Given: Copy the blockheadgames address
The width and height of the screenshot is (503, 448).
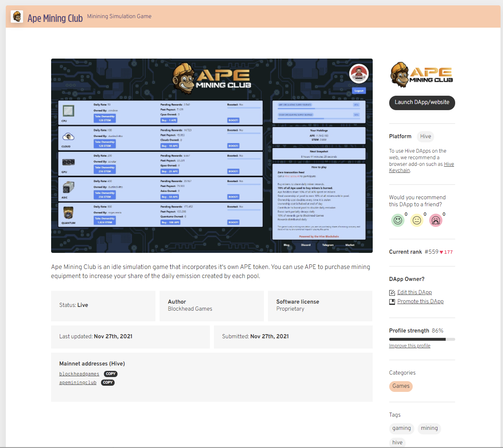Looking at the screenshot, I should pyautogui.click(x=110, y=374).
